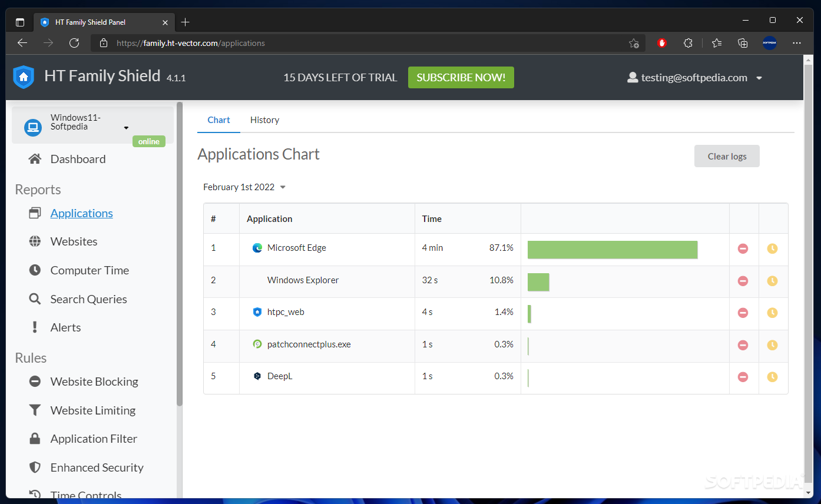Open the Application Filter rules
The width and height of the screenshot is (821, 504).
[x=94, y=439]
